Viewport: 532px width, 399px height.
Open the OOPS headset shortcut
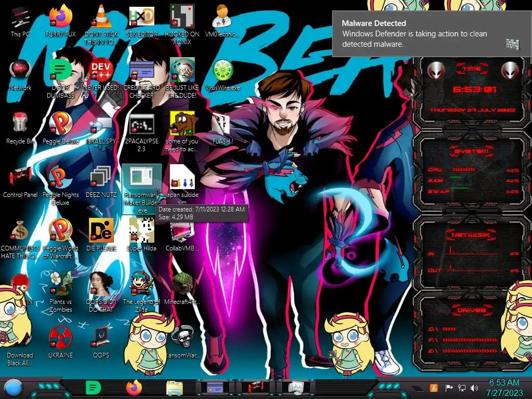(101, 342)
